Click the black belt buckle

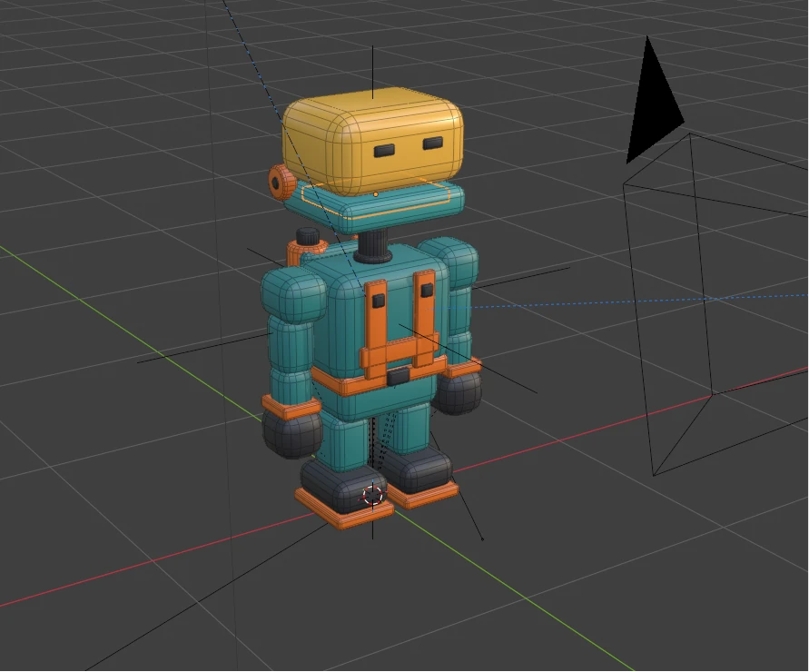point(399,376)
